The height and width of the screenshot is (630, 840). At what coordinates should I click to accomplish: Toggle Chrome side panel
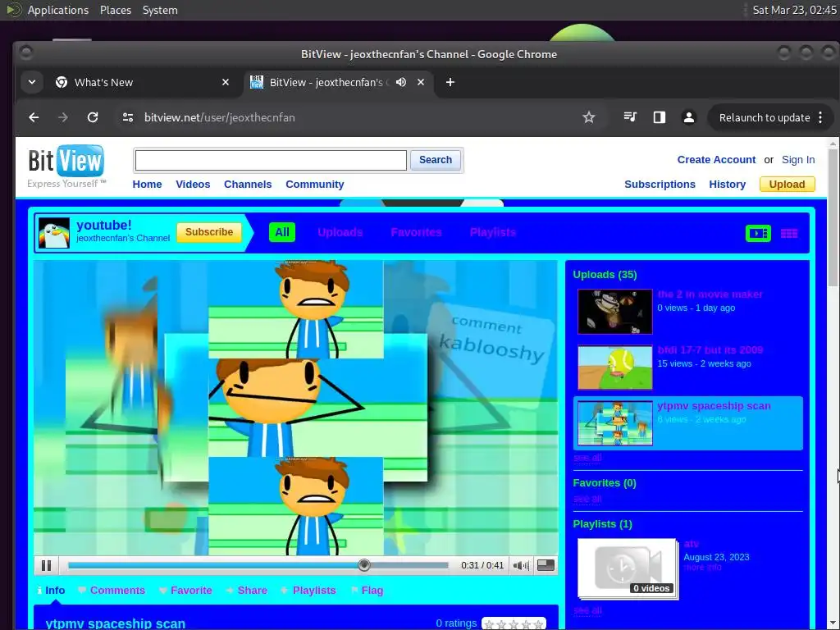(x=659, y=117)
